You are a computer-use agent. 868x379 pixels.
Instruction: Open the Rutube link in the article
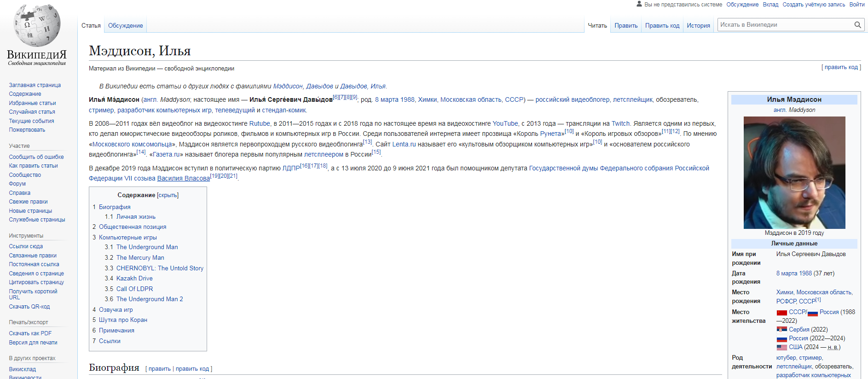tap(260, 124)
